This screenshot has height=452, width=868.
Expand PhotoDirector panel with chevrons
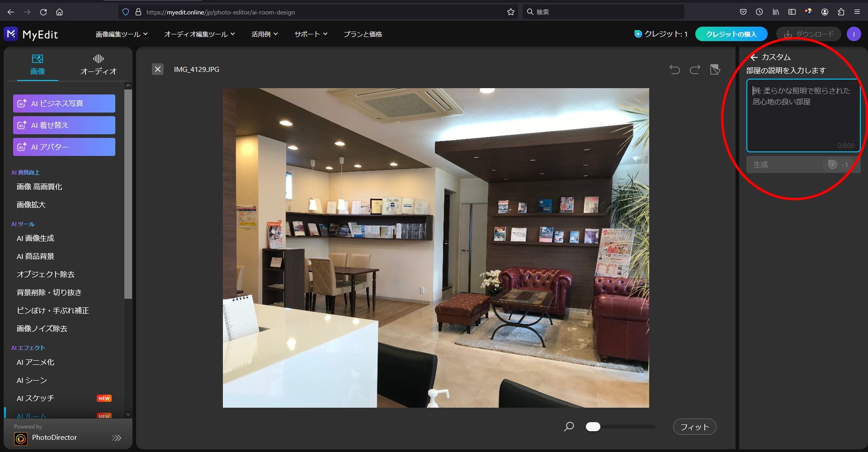(x=117, y=438)
